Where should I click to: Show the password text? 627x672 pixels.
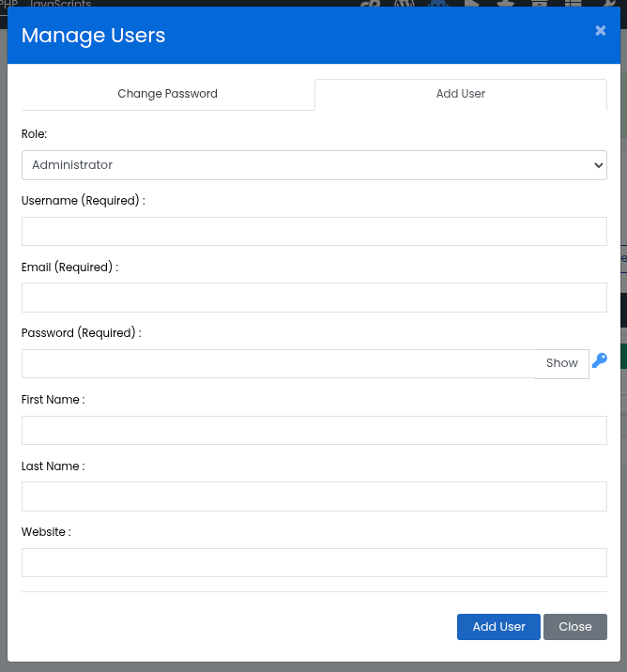click(x=562, y=363)
